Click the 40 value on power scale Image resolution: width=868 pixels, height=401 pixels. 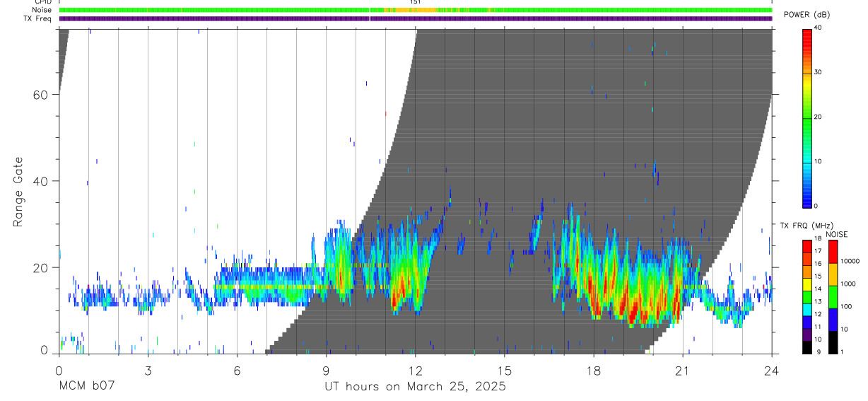tap(818, 28)
